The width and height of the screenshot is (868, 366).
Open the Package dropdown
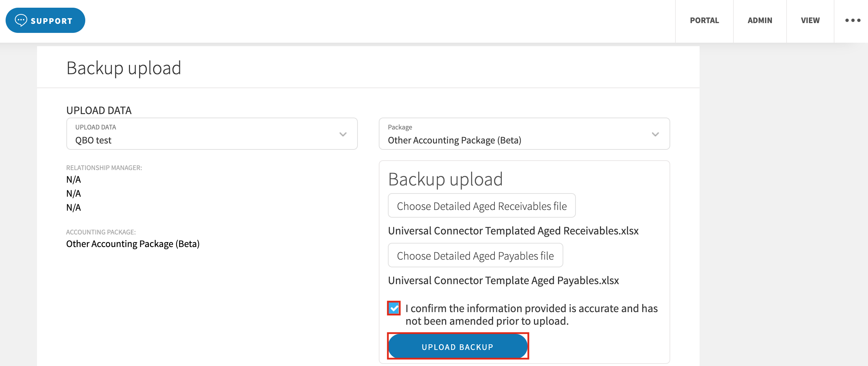pyautogui.click(x=524, y=134)
